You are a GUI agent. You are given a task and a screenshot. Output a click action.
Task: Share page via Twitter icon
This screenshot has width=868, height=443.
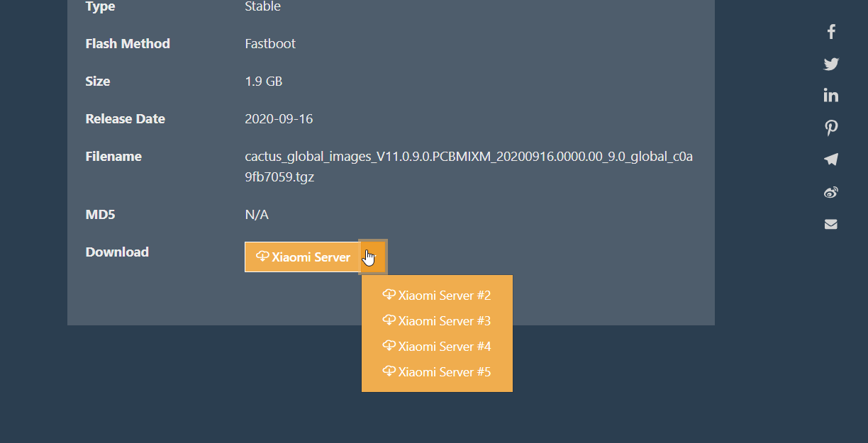(x=831, y=64)
